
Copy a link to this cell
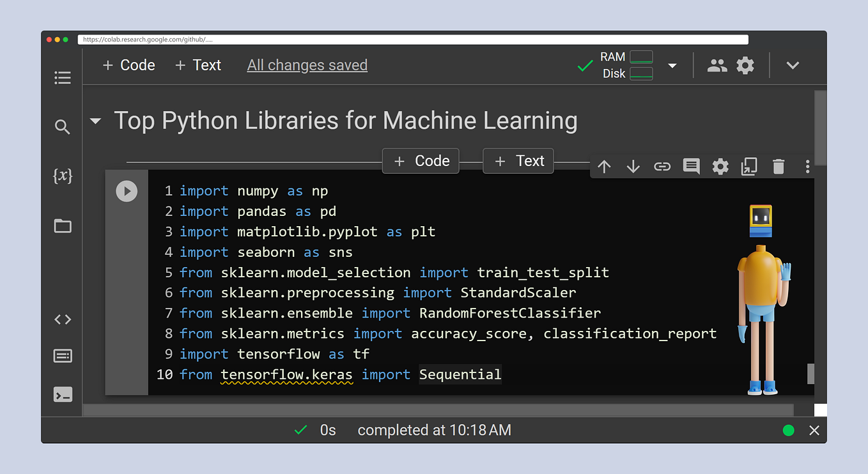click(x=662, y=166)
